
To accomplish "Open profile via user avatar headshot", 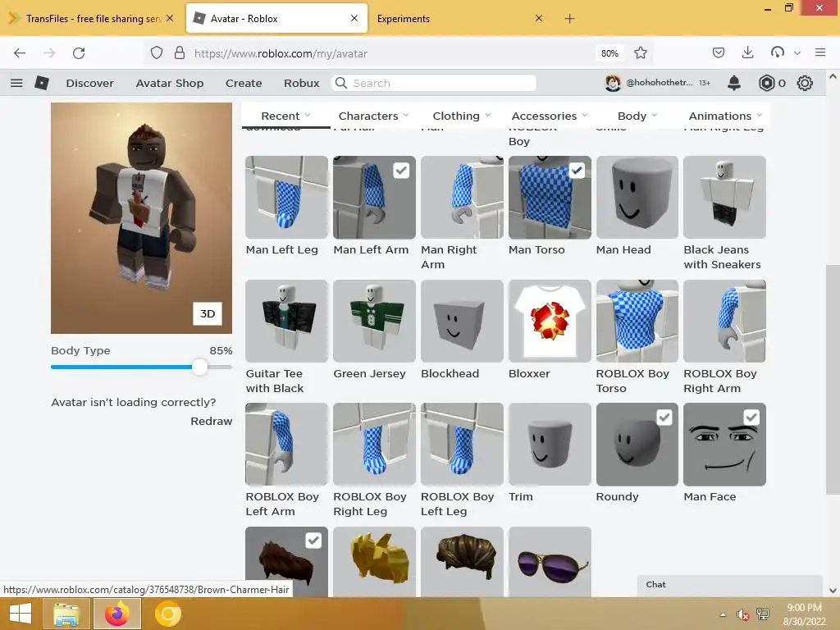I will [613, 83].
